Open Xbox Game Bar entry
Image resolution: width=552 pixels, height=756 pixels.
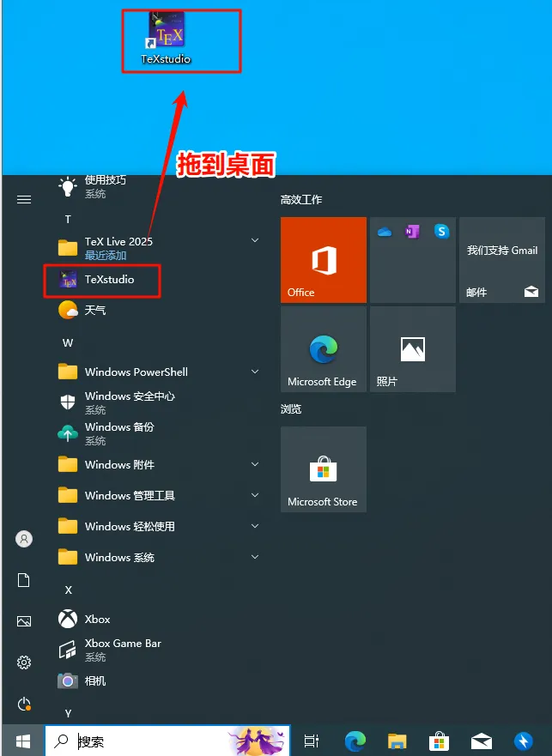pyautogui.click(x=159, y=650)
